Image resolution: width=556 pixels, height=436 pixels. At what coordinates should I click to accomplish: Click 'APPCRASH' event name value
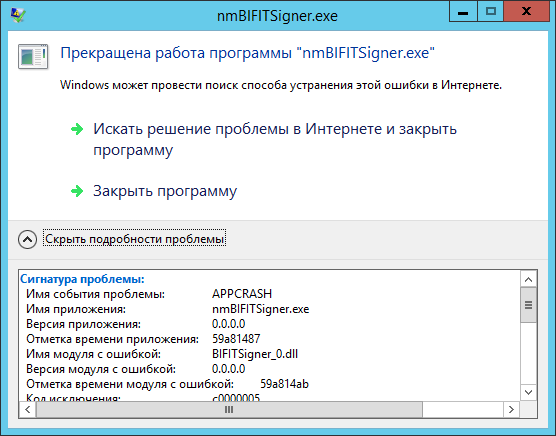click(242, 294)
